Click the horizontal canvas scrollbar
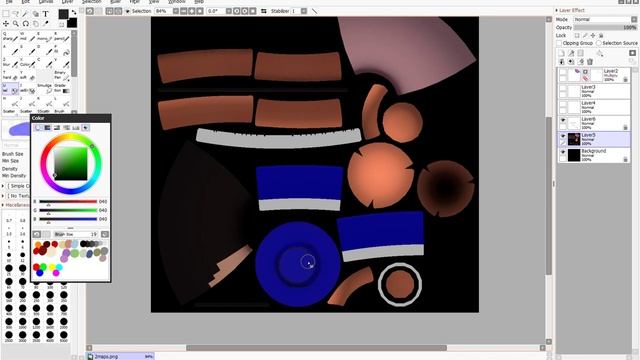640x360 pixels. (x=316, y=348)
